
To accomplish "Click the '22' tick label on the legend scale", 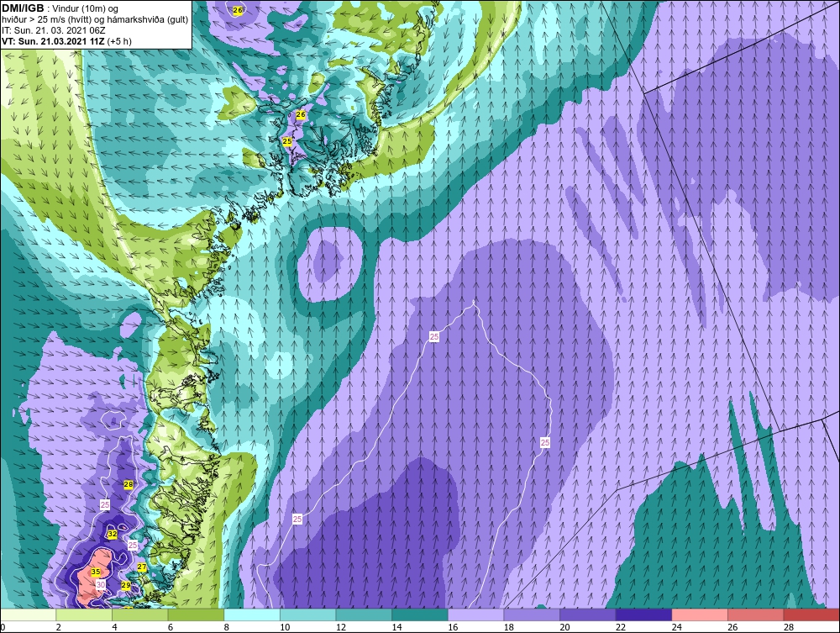I will (621, 627).
